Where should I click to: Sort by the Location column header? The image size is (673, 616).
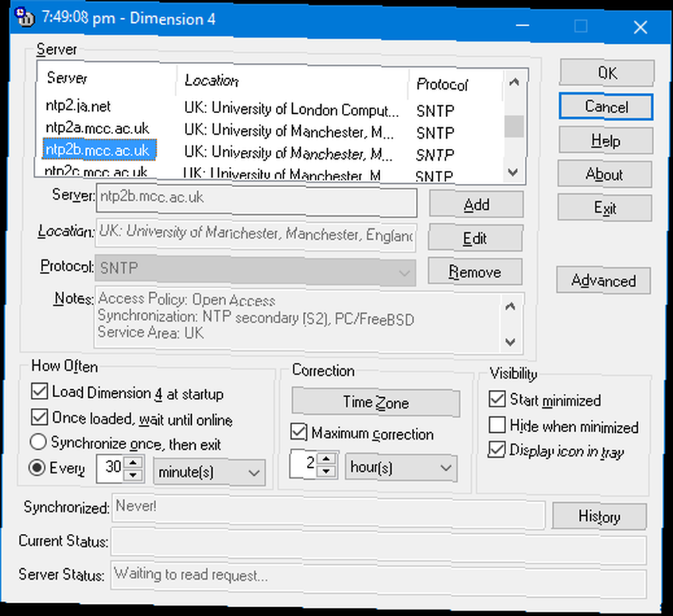tap(292, 81)
